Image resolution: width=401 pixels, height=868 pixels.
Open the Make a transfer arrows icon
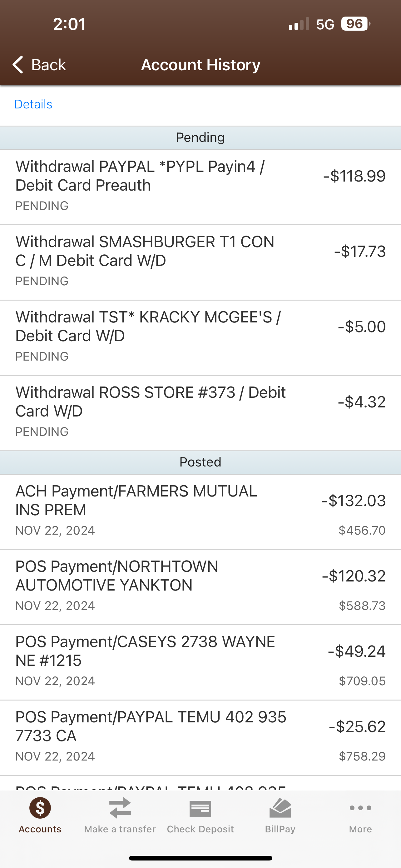point(120,808)
